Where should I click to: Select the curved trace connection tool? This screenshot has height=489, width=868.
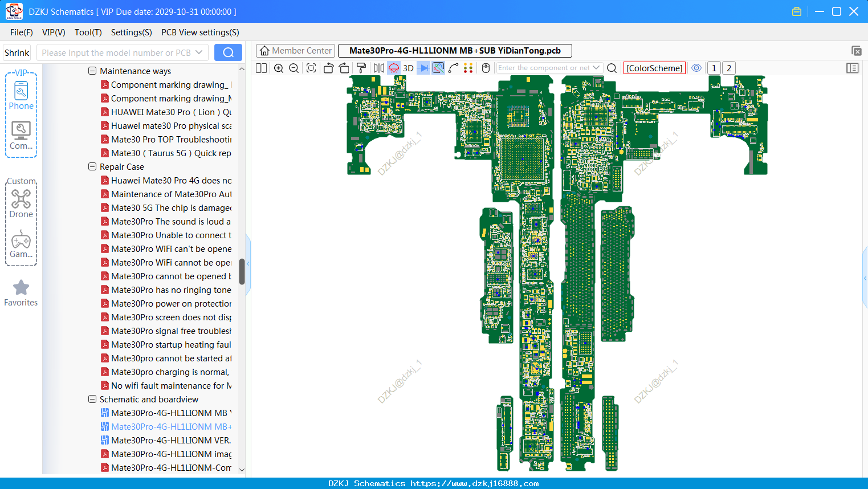[454, 68]
